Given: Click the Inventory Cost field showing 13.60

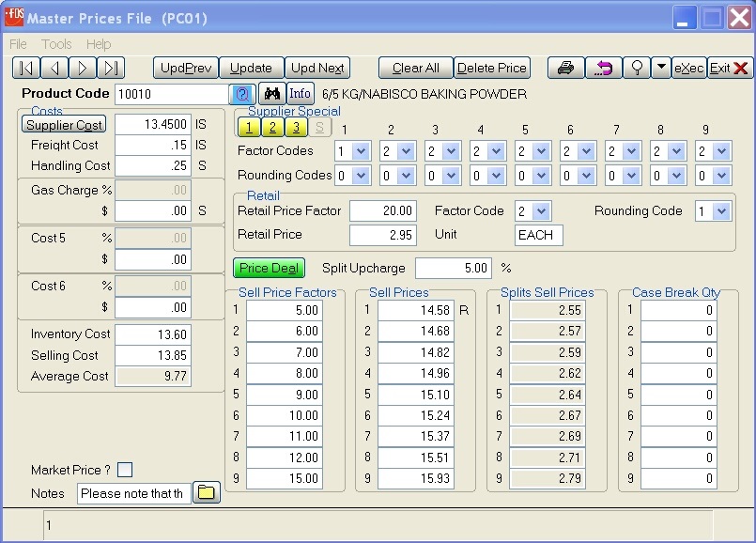Looking at the screenshot, I should 153,334.
